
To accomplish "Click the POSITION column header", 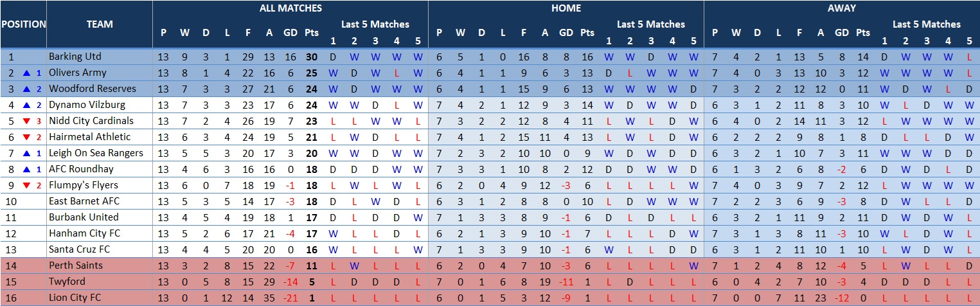I will pyautogui.click(x=23, y=24).
